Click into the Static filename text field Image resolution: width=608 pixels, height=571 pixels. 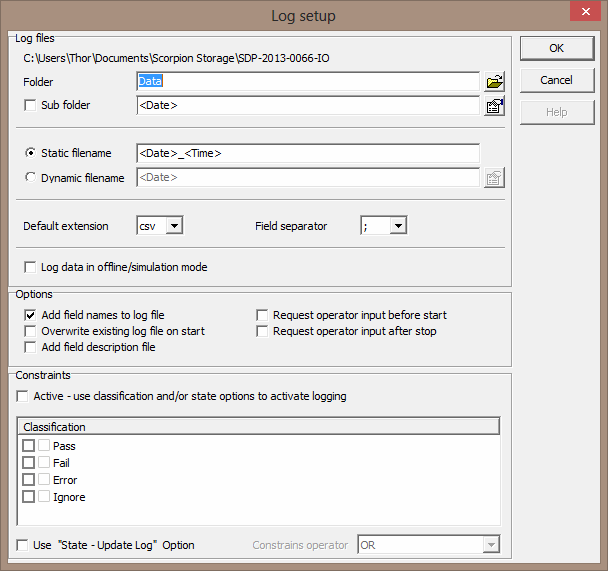coord(308,153)
